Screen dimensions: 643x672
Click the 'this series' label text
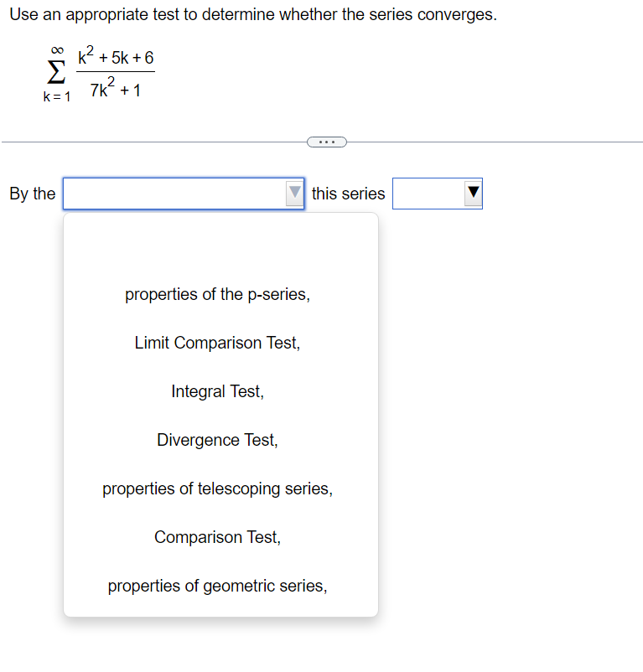click(x=348, y=194)
